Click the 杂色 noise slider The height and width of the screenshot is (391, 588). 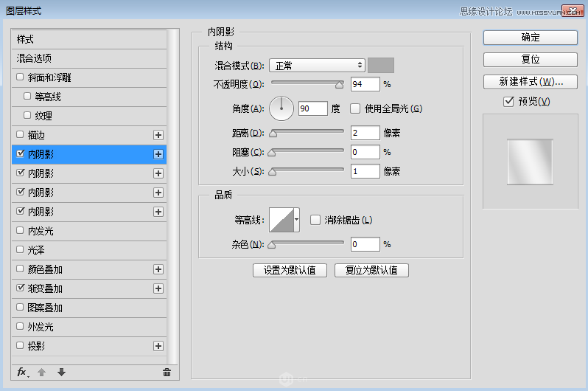(x=307, y=244)
